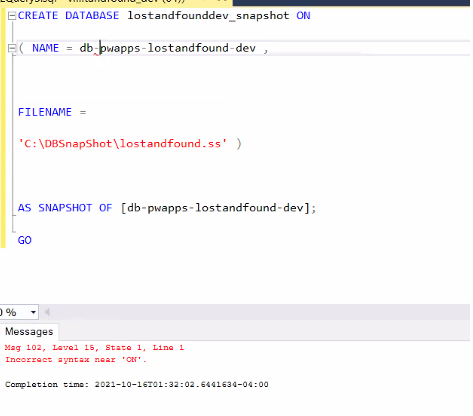
Task: Click the SNAPSHOT keyword
Action: (65, 208)
